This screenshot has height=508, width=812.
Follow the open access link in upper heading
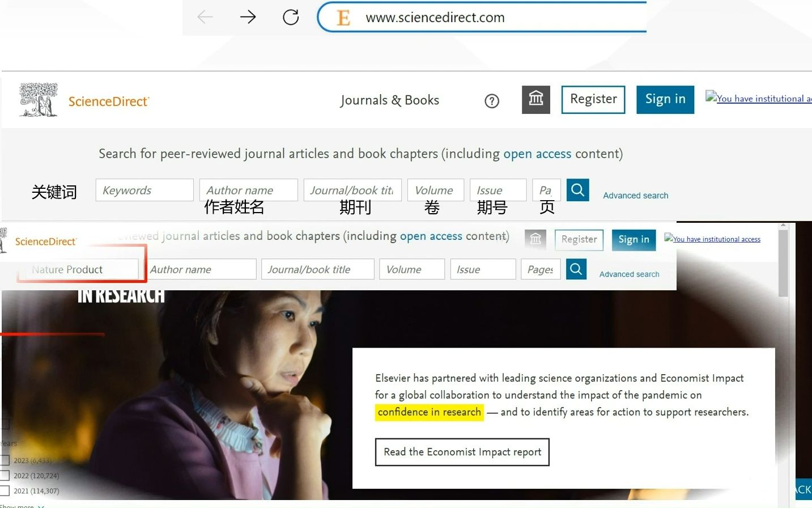[x=537, y=154]
